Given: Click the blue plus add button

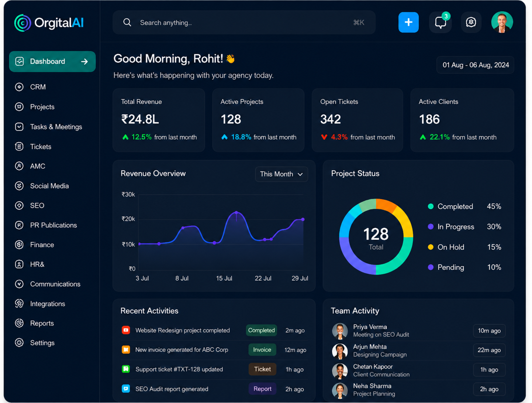Looking at the screenshot, I should pyautogui.click(x=408, y=22).
